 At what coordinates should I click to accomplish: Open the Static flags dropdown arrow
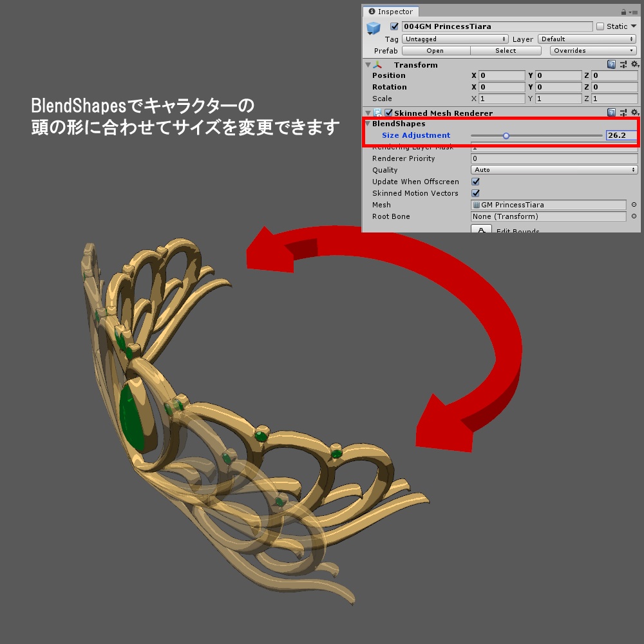point(634,26)
